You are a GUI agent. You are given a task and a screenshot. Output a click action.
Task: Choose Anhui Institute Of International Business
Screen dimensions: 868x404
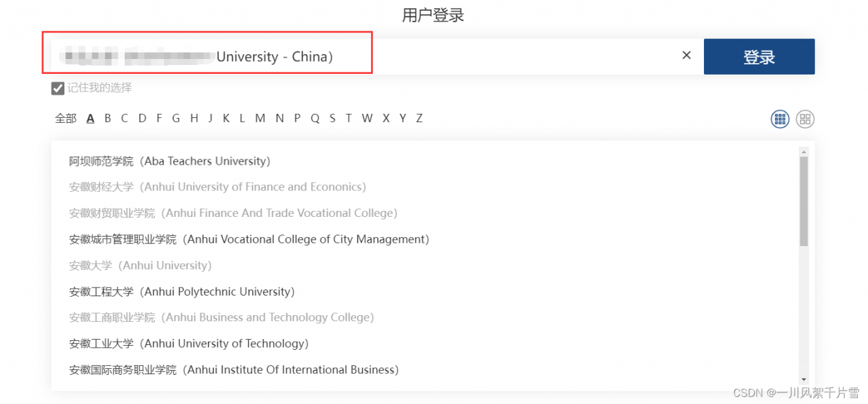click(x=233, y=370)
